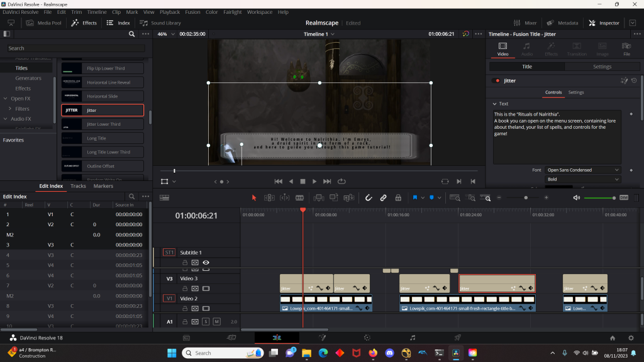Image resolution: width=644 pixels, height=362 pixels.
Task: Toggle Subtitle 1 track eye visibility
Action: pos(206,263)
